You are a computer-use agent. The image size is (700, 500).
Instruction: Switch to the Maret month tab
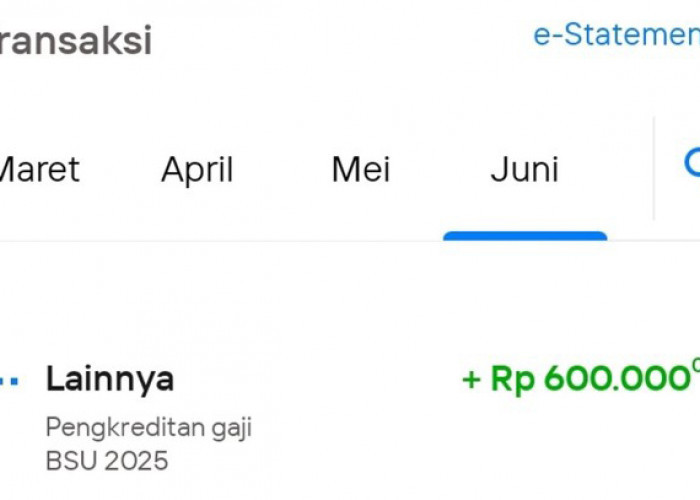[37, 169]
